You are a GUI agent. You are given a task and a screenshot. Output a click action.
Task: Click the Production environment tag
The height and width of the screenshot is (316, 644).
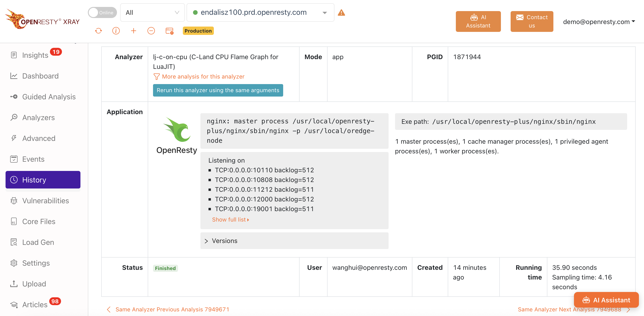pyautogui.click(x=198, y=31)
